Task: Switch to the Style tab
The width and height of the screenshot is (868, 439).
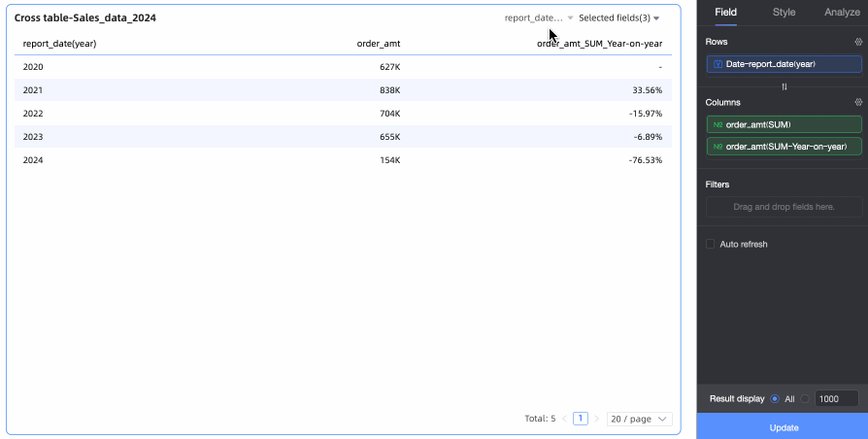Action: (784, 13)
